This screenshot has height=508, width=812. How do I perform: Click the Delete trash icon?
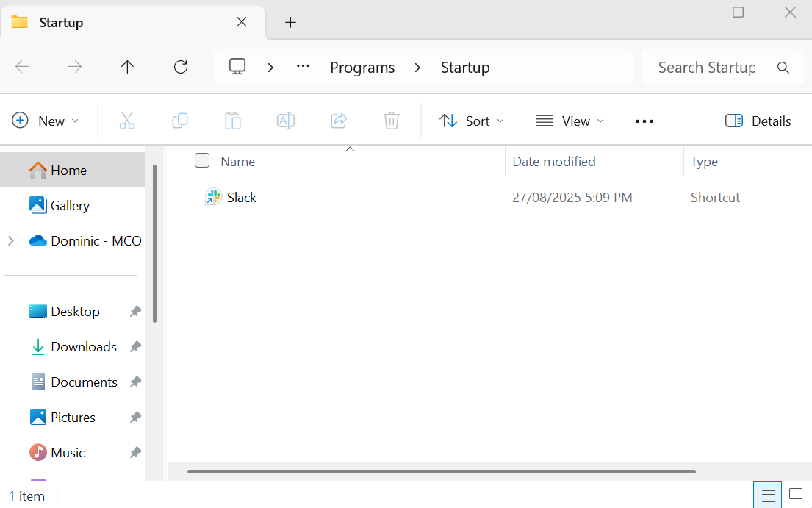[392, 121]
